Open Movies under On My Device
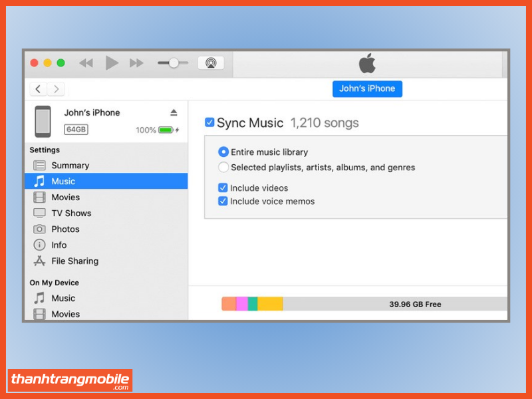Screen dimensions: 532x399 pyautogui.click(x=106, y=313)
